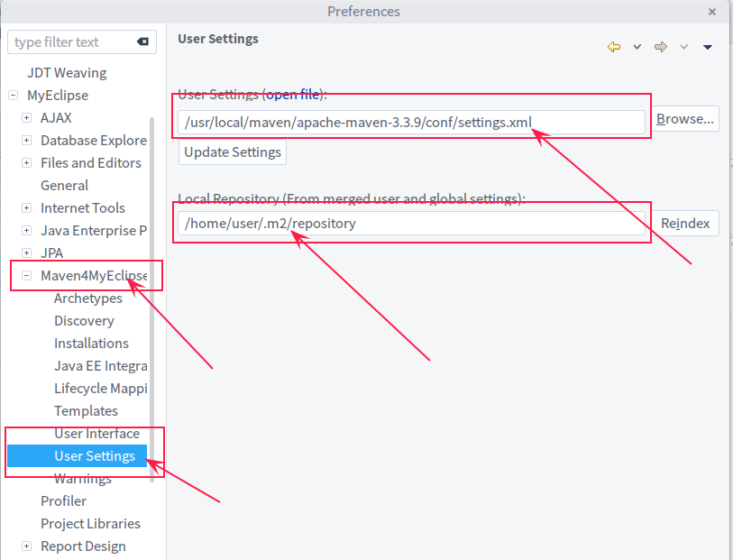This screenshot has height=560, width=733.
Task: Collapse the Maven4MyEclipse node
Action: pyautogui.click(x=27, y=276)
